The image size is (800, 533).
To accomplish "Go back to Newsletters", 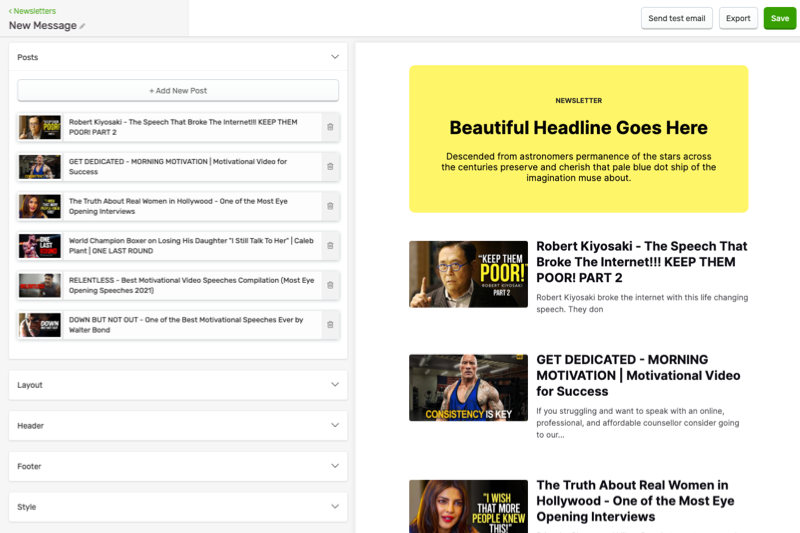I will tap(32, 11).
